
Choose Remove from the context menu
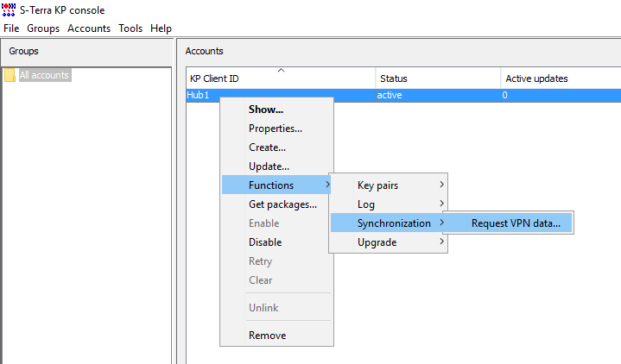point(267,336)
